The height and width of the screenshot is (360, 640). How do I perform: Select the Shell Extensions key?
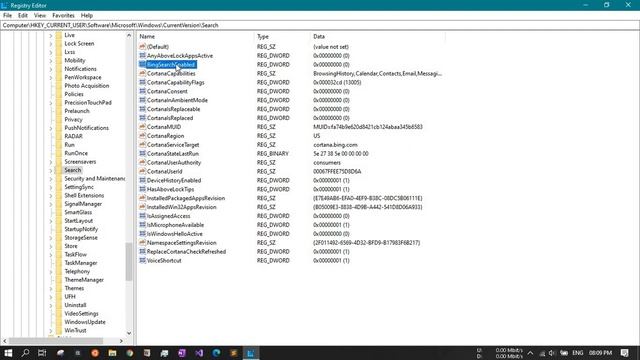tap(84, 196)
